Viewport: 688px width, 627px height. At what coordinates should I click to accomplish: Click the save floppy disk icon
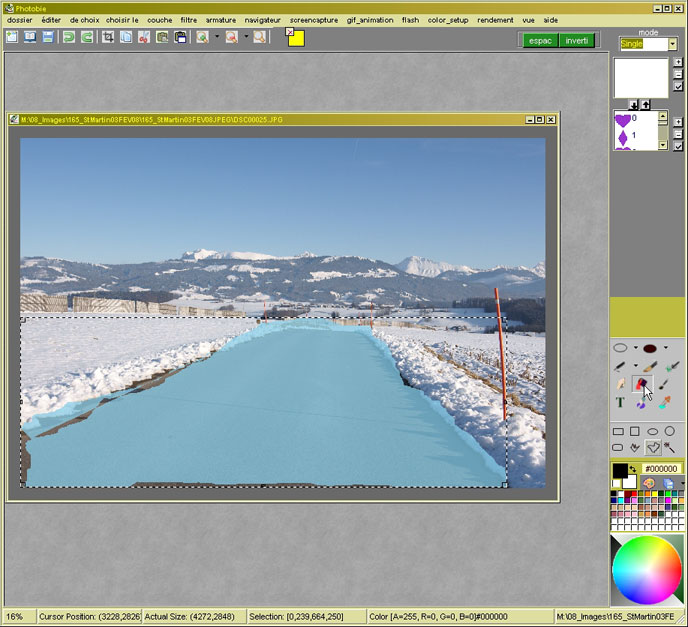47,37
